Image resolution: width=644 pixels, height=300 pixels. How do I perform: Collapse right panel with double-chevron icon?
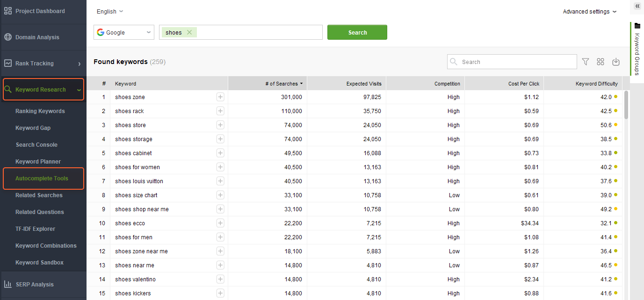(x=637, y=6)
